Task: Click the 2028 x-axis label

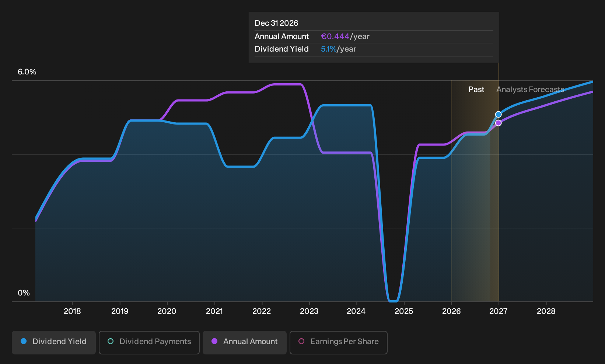Action: [x=546, y=311]
